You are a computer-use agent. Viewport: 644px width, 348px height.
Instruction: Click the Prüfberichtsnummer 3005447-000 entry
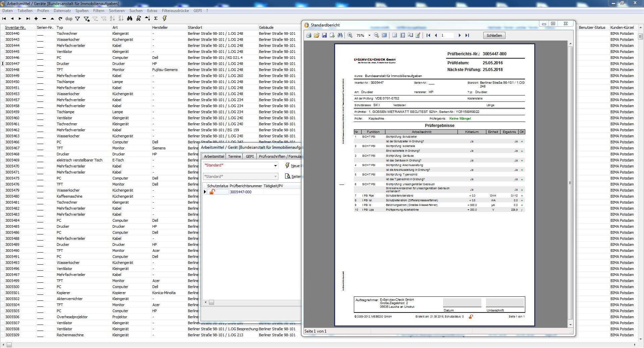[x=240, y=192]
